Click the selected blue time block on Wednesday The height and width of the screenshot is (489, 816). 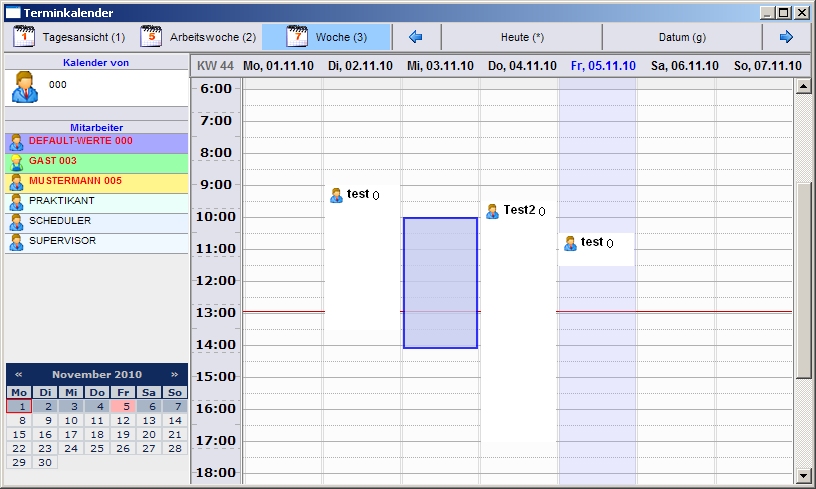pyautogui.click(x=440, y=282)
